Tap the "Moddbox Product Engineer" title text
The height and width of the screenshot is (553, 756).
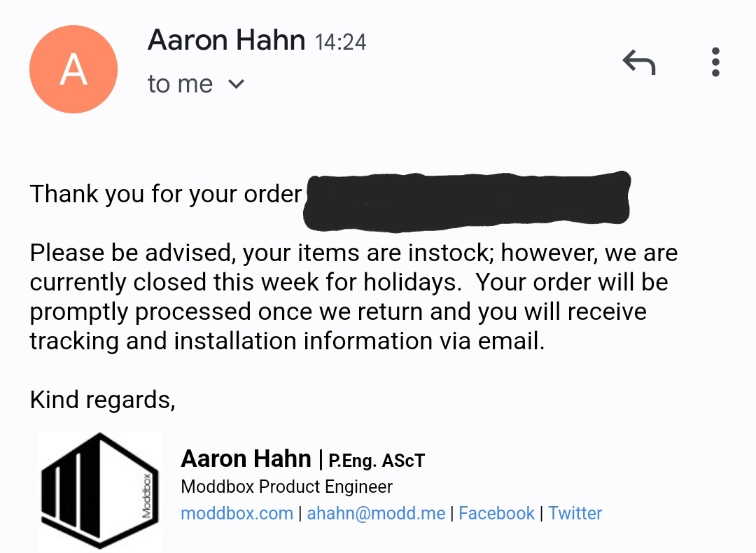(286, 486)
